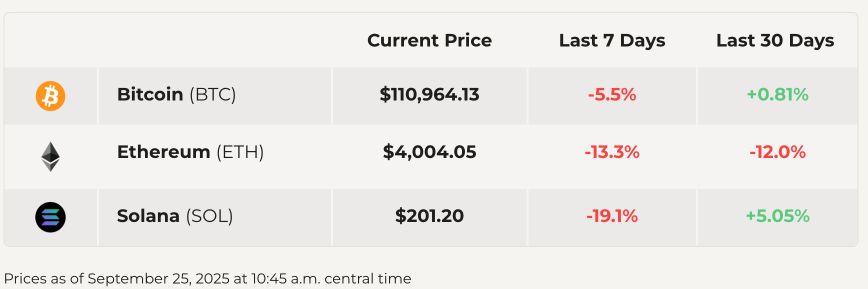Select the Ethereum (ETH) name label

190,152
